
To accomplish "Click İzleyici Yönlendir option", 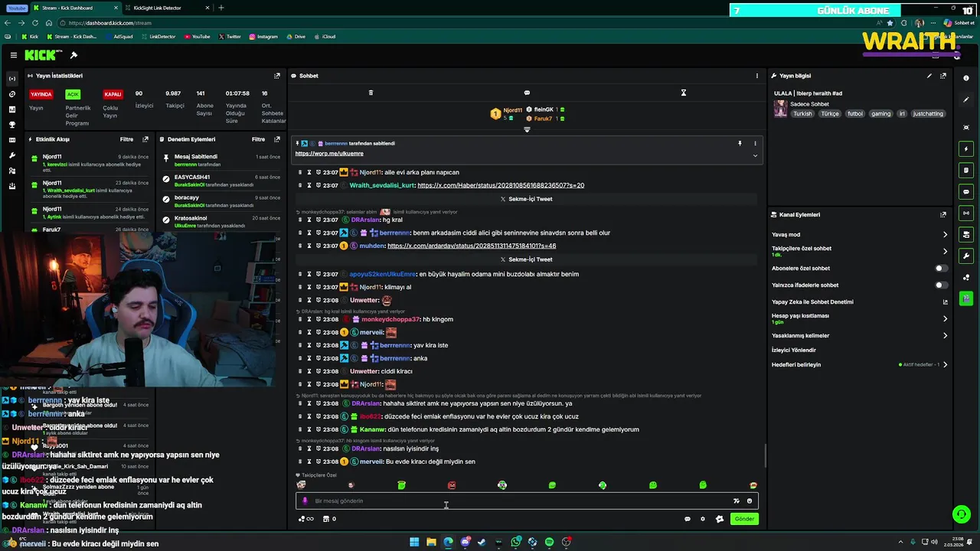I will [794, 350].
